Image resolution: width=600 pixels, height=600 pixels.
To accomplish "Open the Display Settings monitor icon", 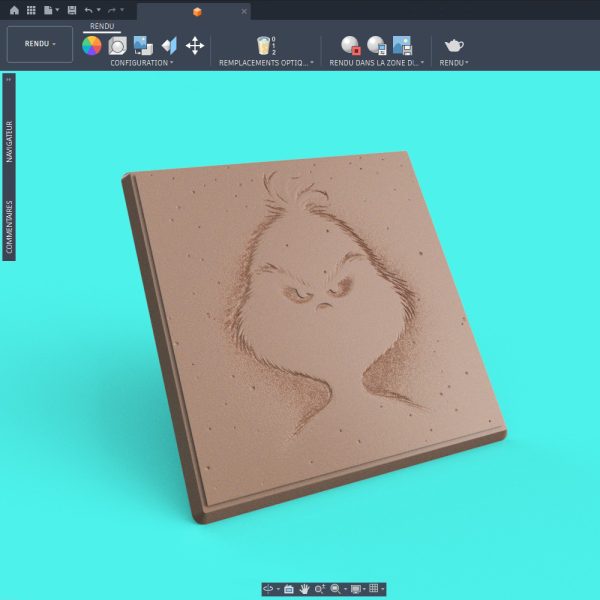I will point(356,589).
